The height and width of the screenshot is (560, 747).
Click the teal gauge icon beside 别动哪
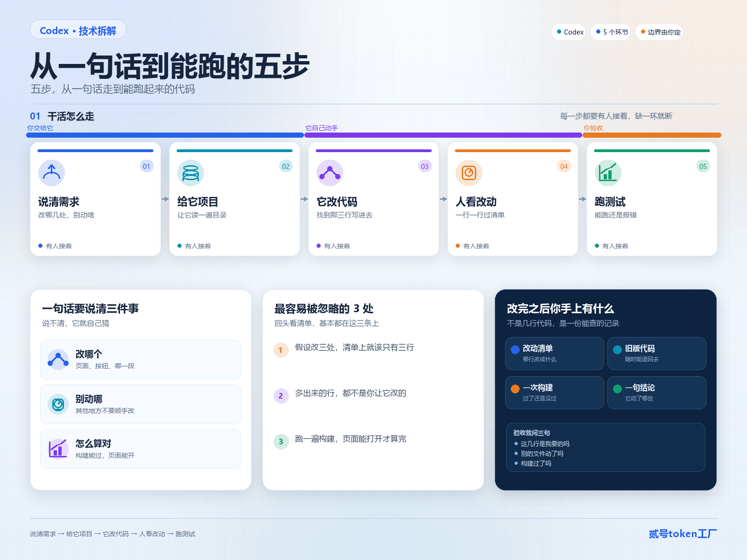point(58,404)
